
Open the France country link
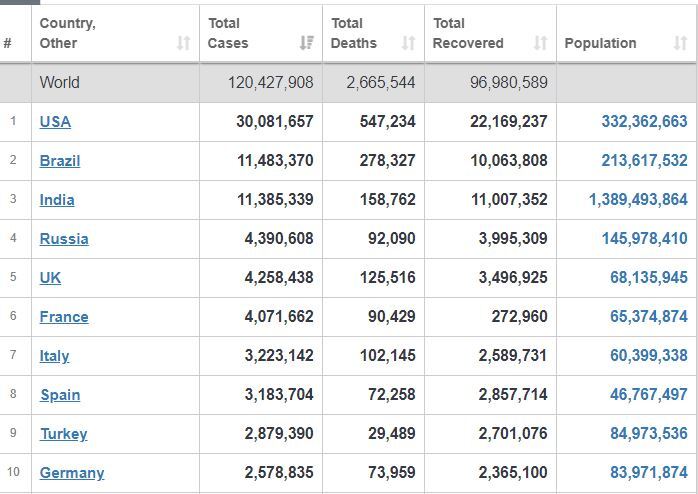click(64, 317)
